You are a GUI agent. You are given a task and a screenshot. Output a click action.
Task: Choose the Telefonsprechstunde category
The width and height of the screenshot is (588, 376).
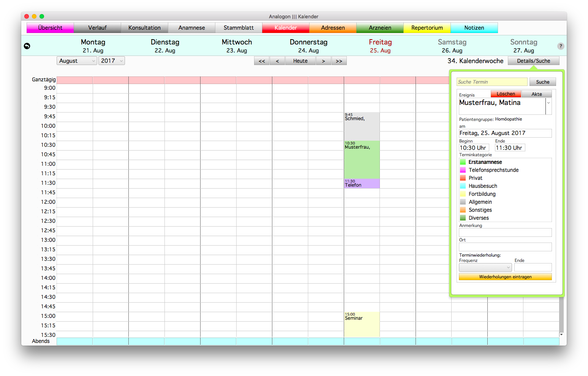tap(493, 170)
